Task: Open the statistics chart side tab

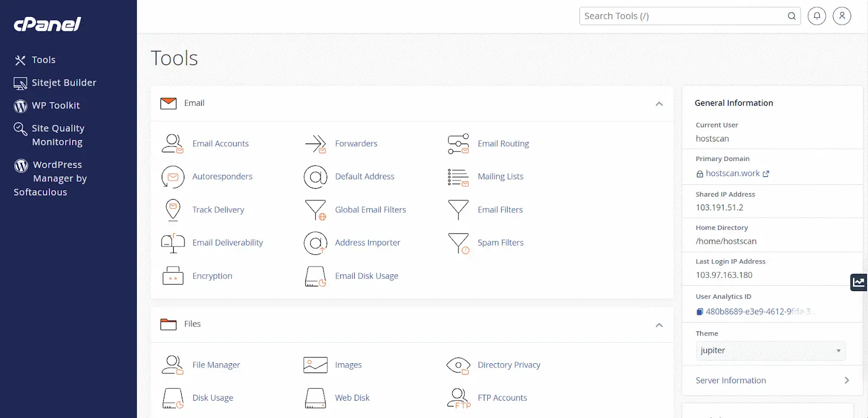Action: 859,282
